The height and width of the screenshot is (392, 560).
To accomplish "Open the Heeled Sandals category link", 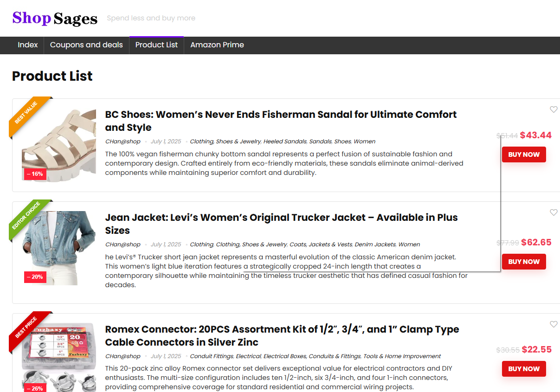I will [285, 141].
